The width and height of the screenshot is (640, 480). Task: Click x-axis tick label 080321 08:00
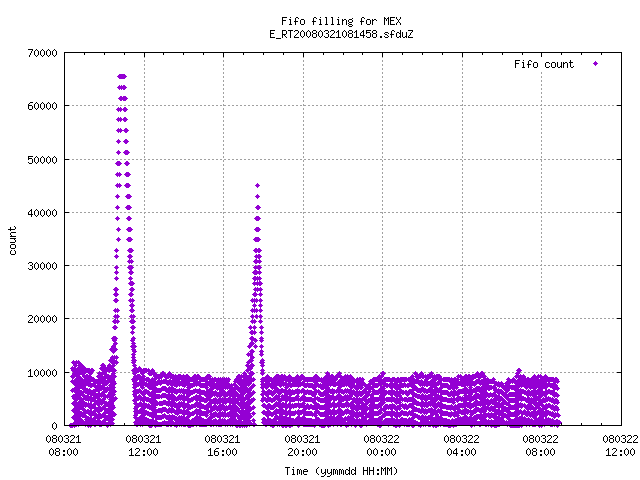[x=64, y=446]
